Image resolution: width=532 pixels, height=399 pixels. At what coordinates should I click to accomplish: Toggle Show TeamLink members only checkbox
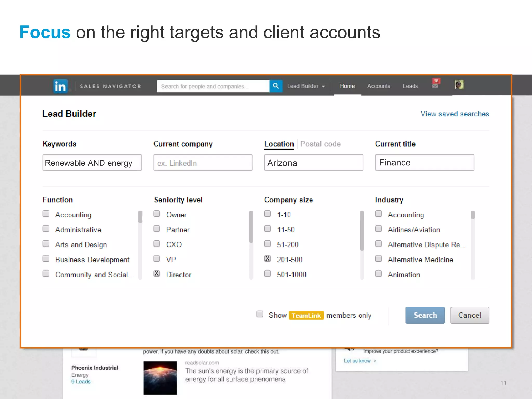coord(260,314)
